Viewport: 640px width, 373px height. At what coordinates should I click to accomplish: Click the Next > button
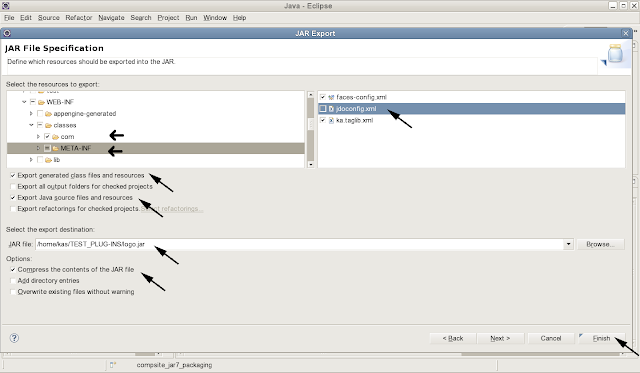(500, 338)
